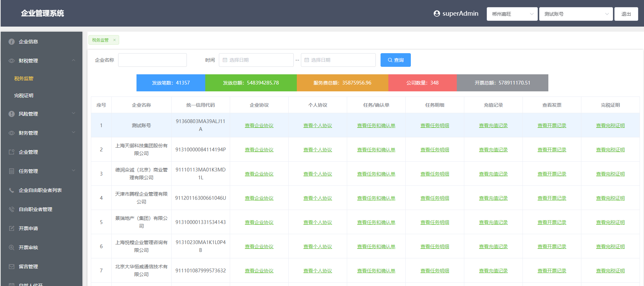Screen dimensions: 644x286
Task: Click the calendar icon in end date field
Action: point(307,60)
